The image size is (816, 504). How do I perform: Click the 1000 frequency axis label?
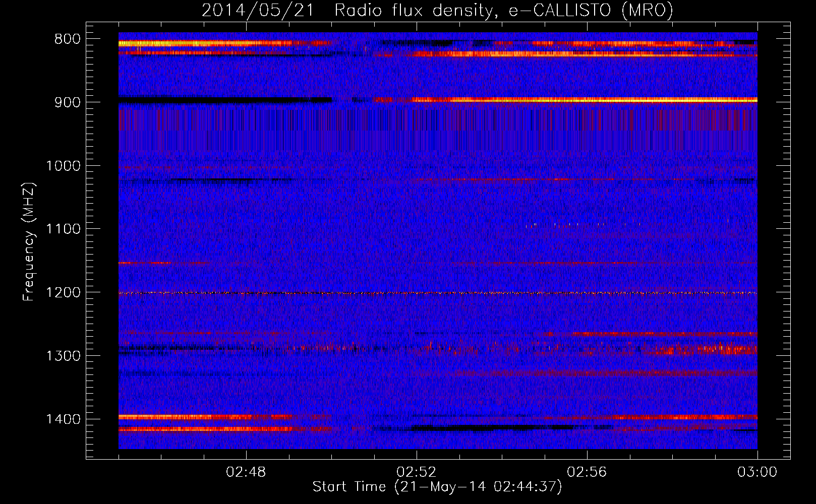(63, 166)
